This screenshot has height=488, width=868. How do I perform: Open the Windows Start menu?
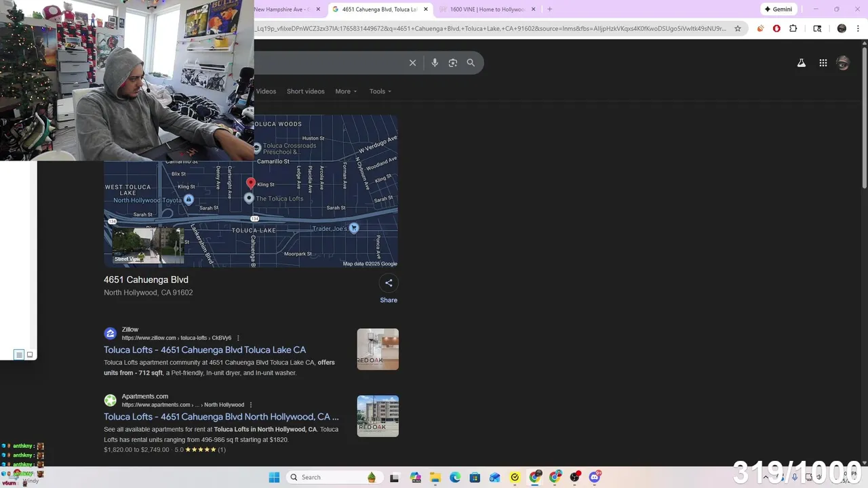point(274,477)
